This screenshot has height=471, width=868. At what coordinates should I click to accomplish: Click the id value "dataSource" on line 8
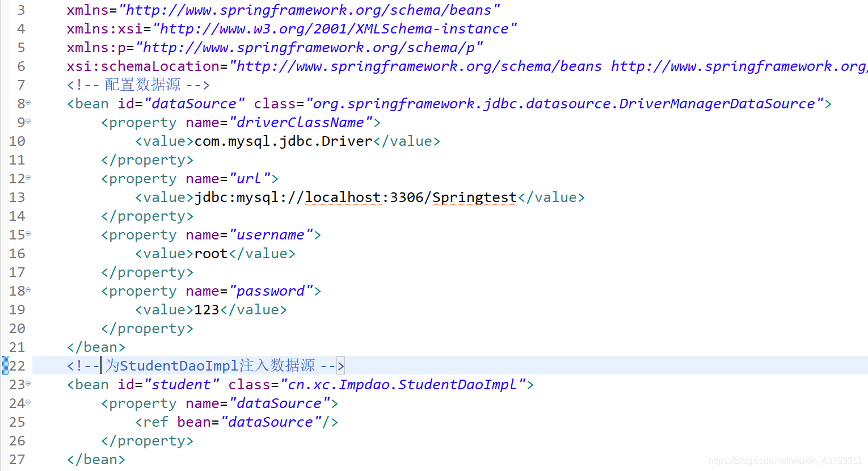(195, 103)
